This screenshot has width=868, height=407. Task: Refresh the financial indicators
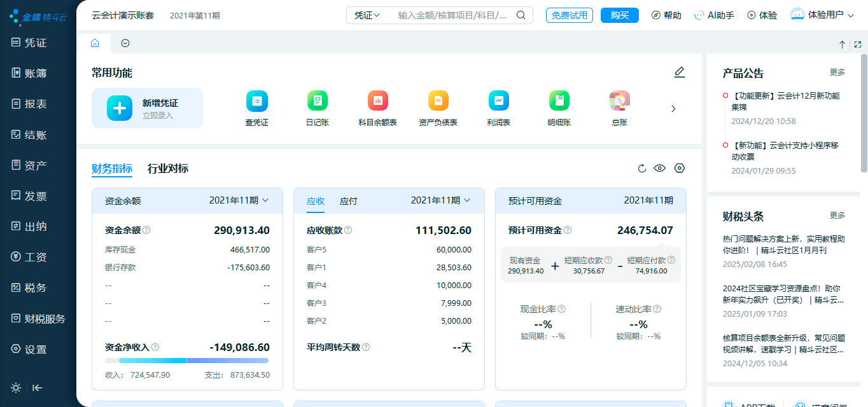pos(642,169)
